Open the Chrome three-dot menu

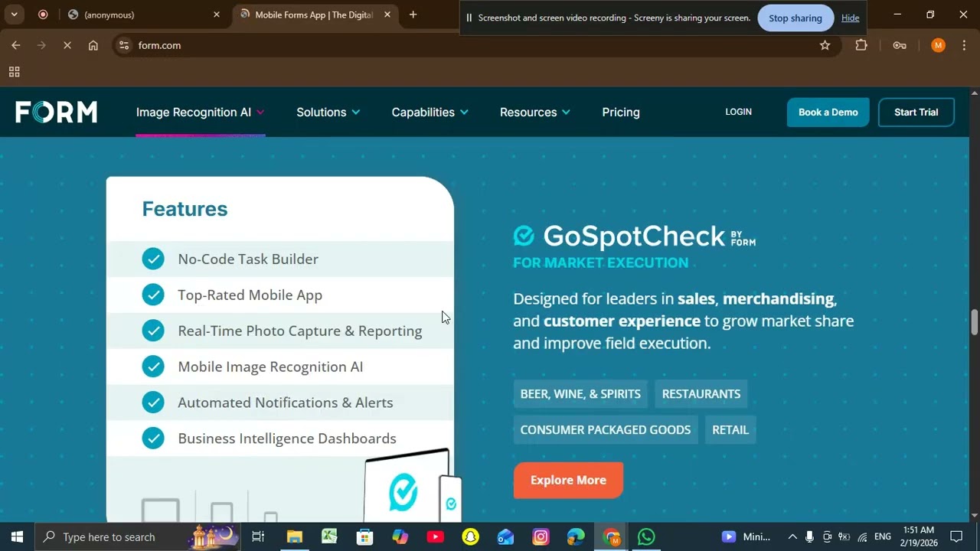coord(964,45)
